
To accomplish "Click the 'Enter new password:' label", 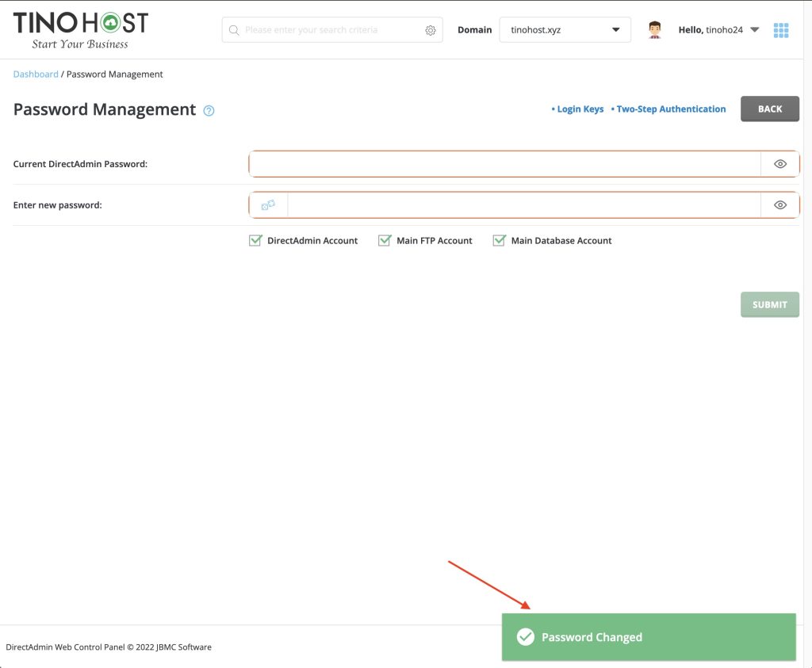I will tap(57, 205).
